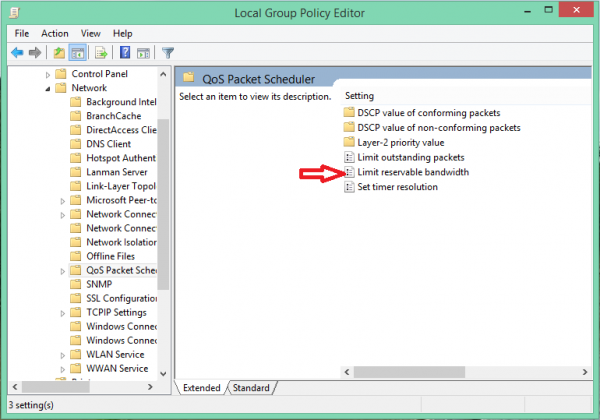This screenshot has width=600, height=420.
Task: Open the View menu
Action: pyautogui.click(x=91, y=34)
